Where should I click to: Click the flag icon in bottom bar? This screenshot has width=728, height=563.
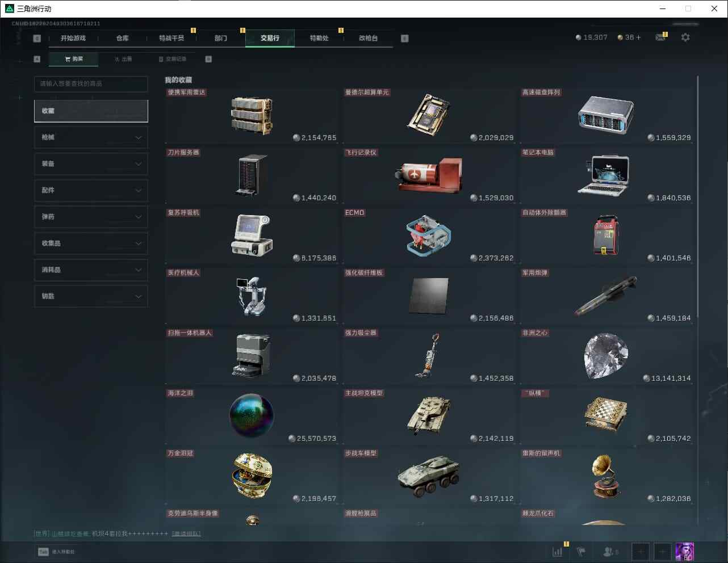coord(580,552)
